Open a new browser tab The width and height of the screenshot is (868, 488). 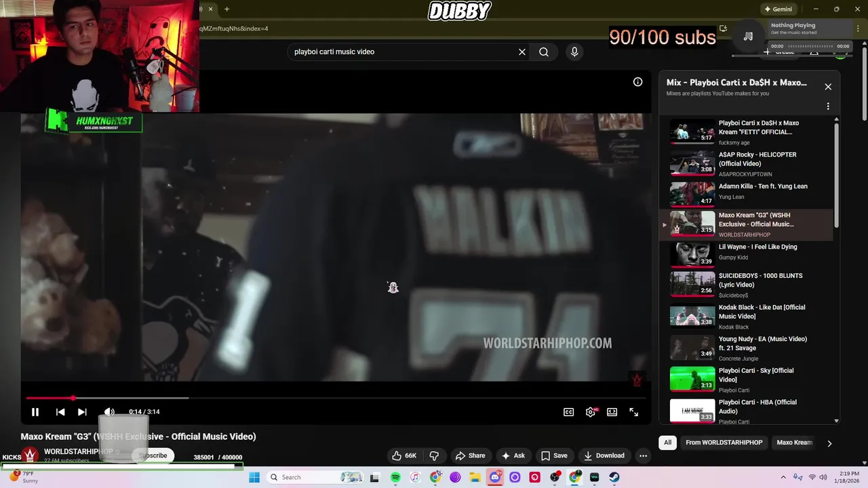point(227,9)
